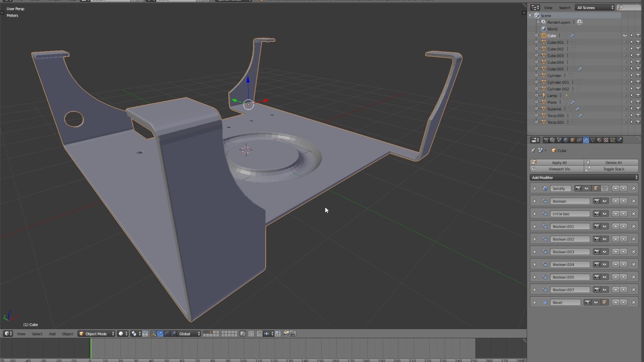Open the 3D view Select menu

(x=37, y=334)
